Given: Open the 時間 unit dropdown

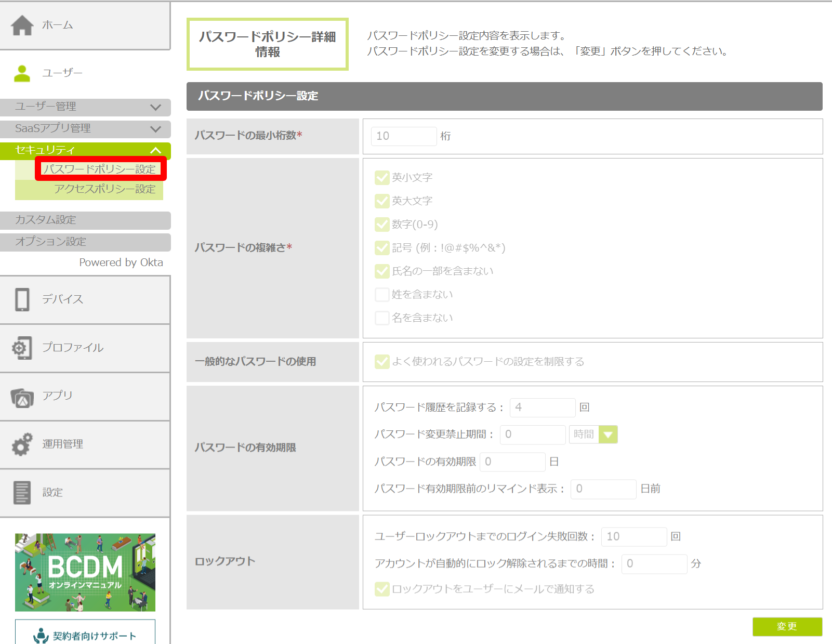Looking at the screenshot, I should (x=608, y=435).
